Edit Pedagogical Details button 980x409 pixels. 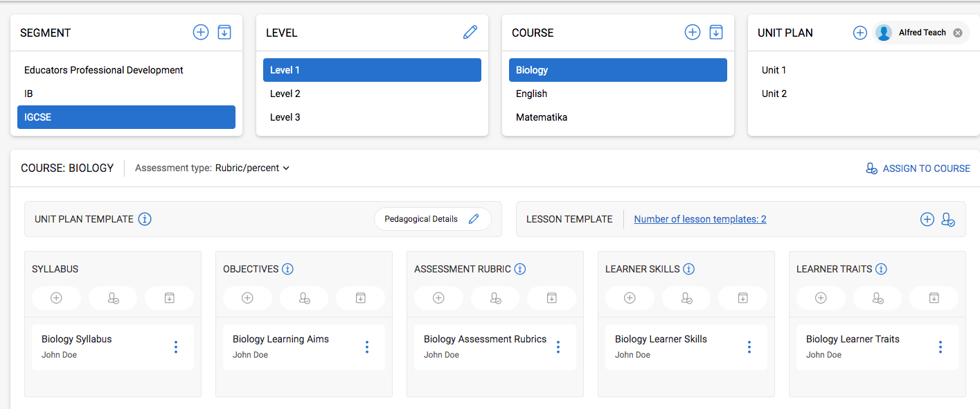[433, 219]
